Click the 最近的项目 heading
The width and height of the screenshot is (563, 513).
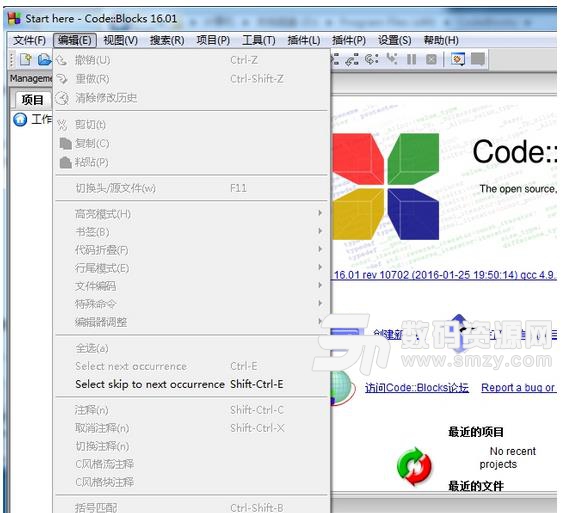click(x=476, y=432)
